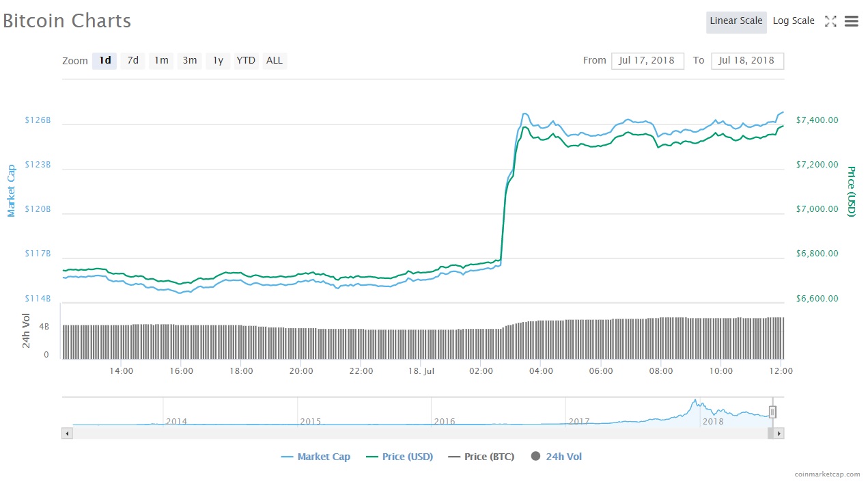The width and height of the screenshot is (868, 484).
Task: Set zoom range to 7d
Action: click(x=133, y=61)
